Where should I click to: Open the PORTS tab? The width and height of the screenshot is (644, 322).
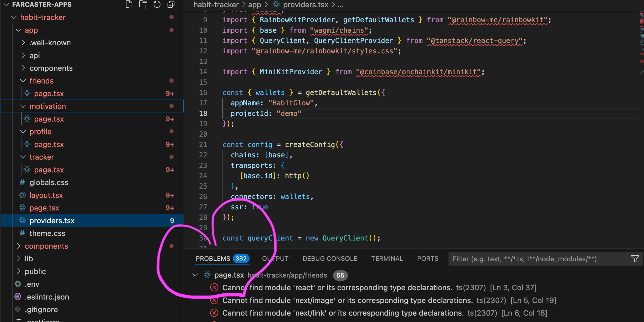tap(427, 258)
